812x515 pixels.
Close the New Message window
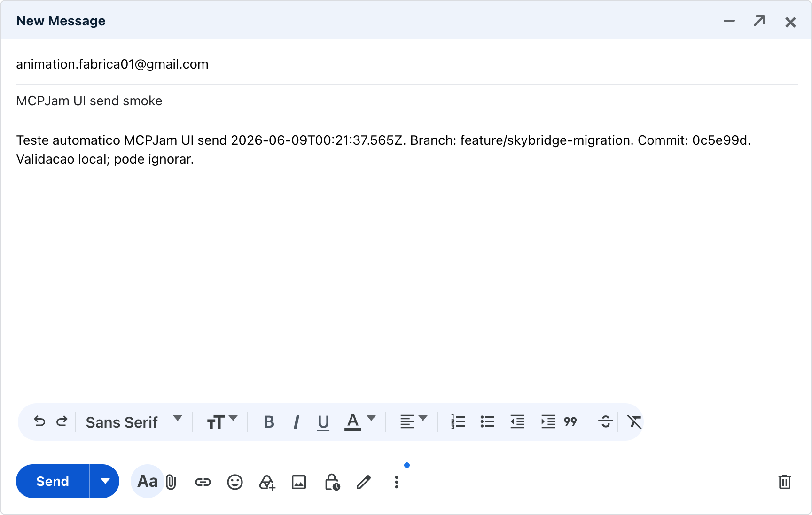[x=790, y=22]
